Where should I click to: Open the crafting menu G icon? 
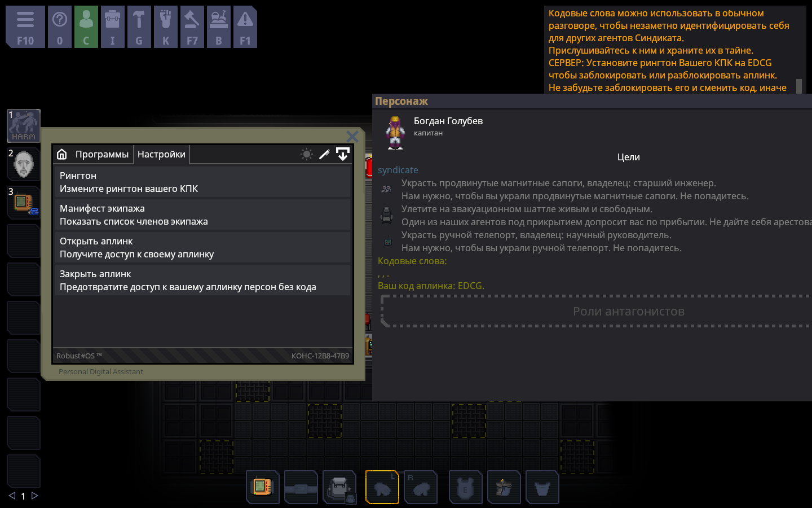coord(139,27)
